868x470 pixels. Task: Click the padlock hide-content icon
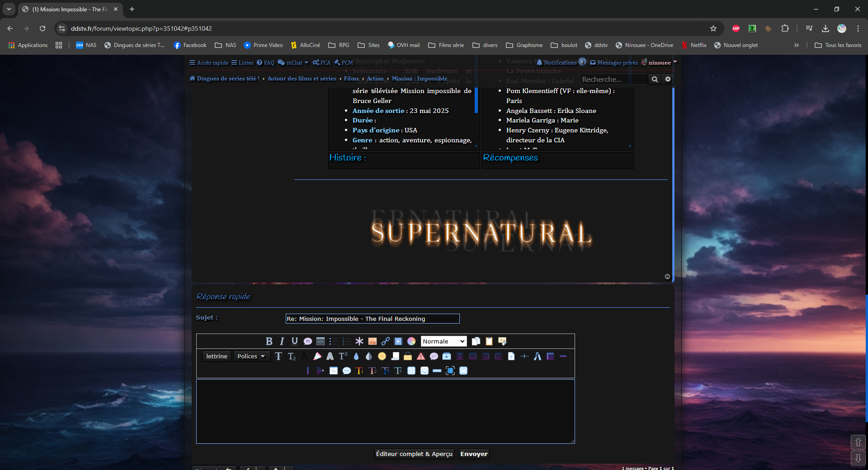(408, 357)
